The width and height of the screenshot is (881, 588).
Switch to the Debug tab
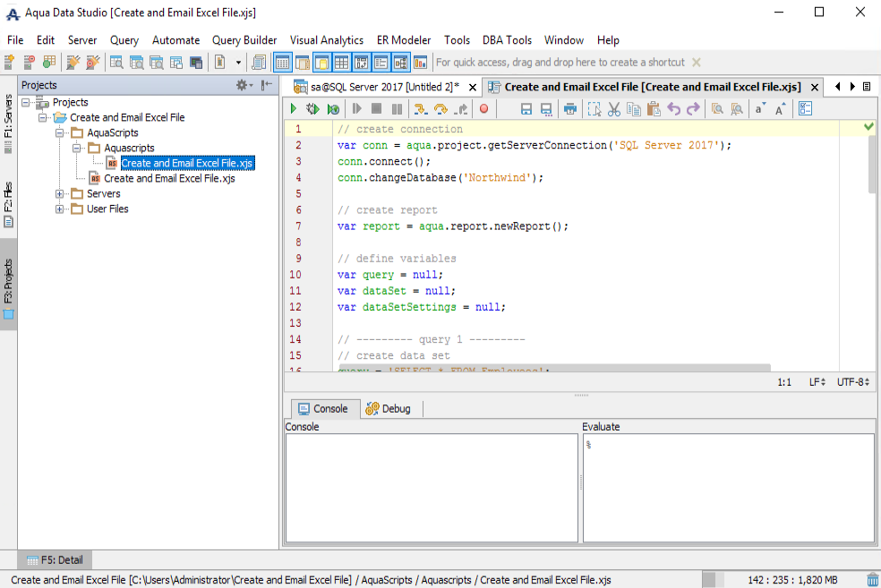(388, 409)
